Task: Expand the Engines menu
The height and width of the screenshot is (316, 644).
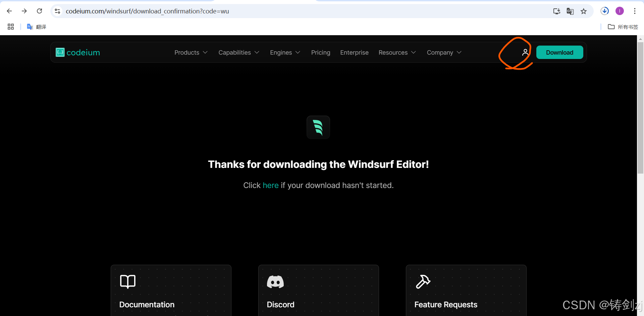Action: tap(285, 53)
